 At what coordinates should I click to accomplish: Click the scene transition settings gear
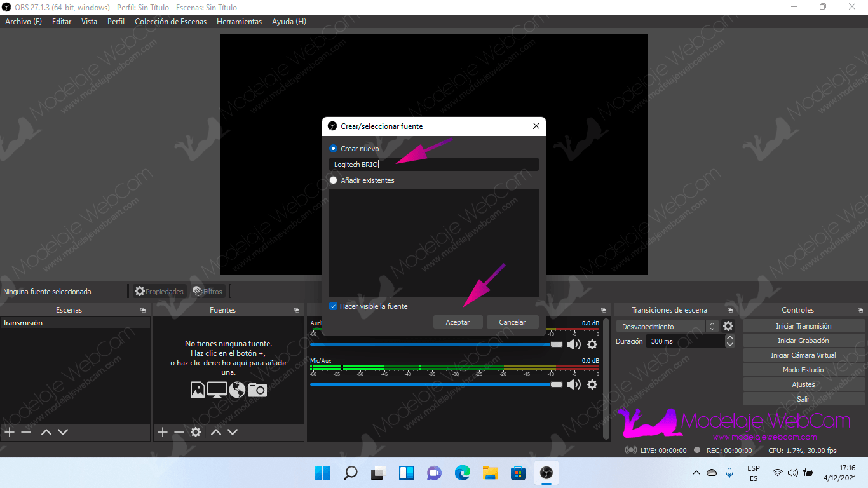point(728,326)
